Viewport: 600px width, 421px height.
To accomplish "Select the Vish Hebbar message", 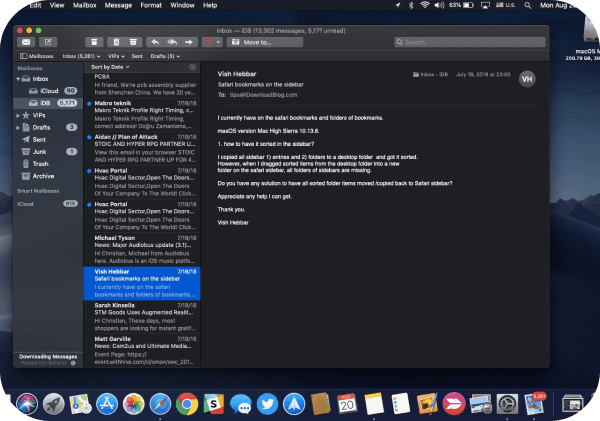I will click(x=142, y=283).
